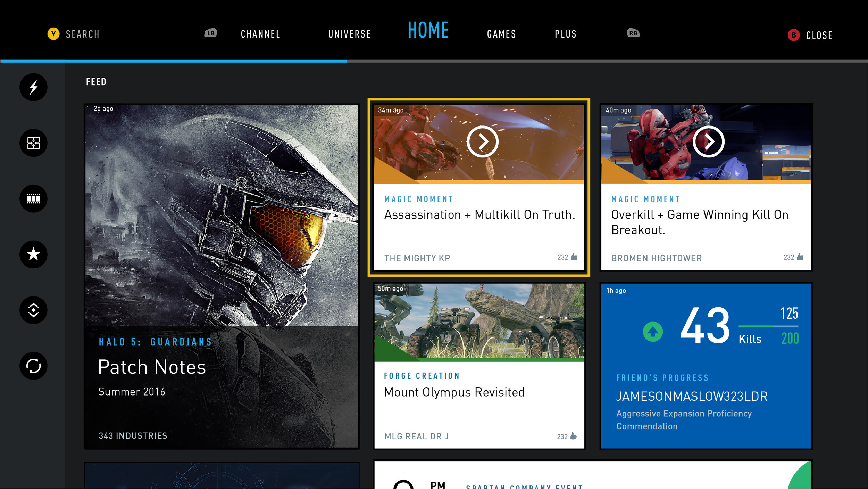868x489 pixels.
Task: Click 343 INDUSTRIES author label
Action: (133, 436)
